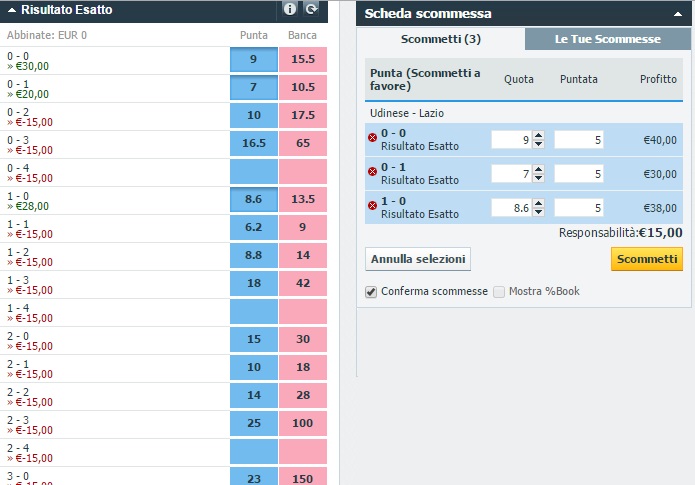This screenshot has width=695, height=485.
Task: Enable Mostra %Book checkbox
Action: coord(499,291)
